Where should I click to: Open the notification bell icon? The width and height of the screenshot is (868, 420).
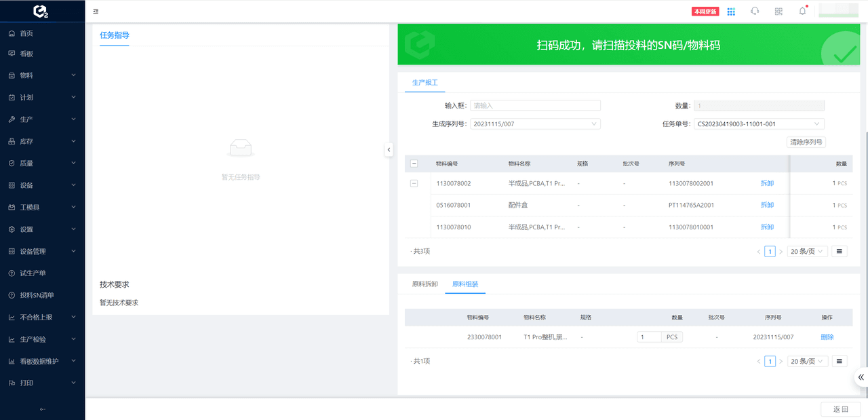(x=802, y=11)
